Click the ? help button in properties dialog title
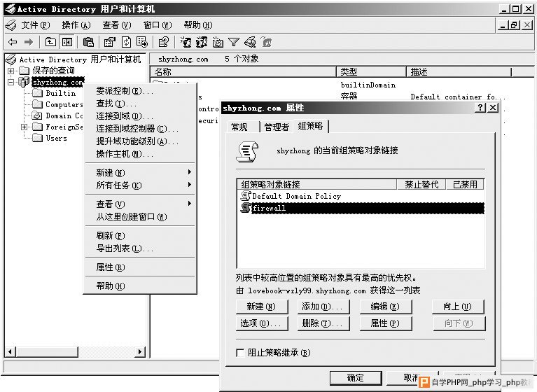Image resolution: width=537 pixels, height=392 pixels. tap(480, 108)
